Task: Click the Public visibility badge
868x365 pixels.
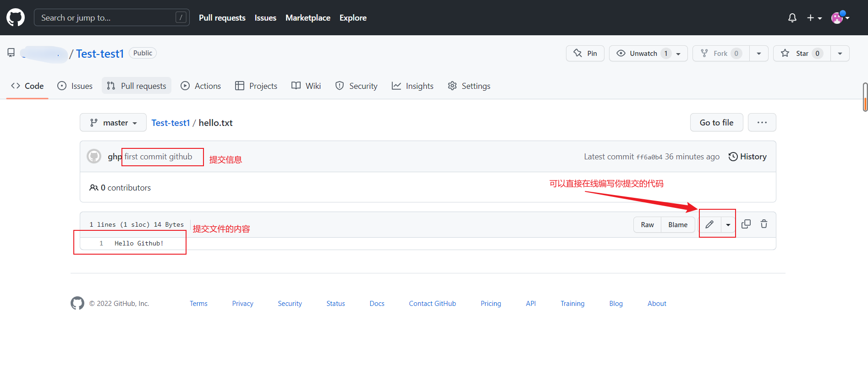Action: pyautogui.click(x=143, y=53)
